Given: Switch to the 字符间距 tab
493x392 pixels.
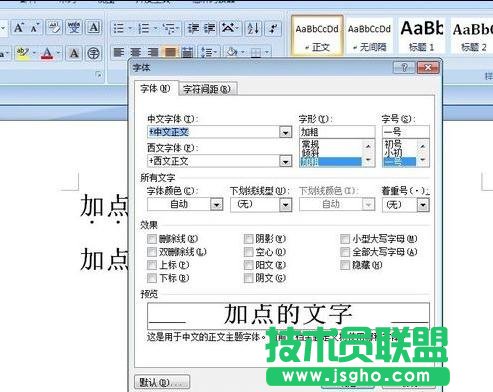Looking at the screenshot, I should (x=207, y=89).
